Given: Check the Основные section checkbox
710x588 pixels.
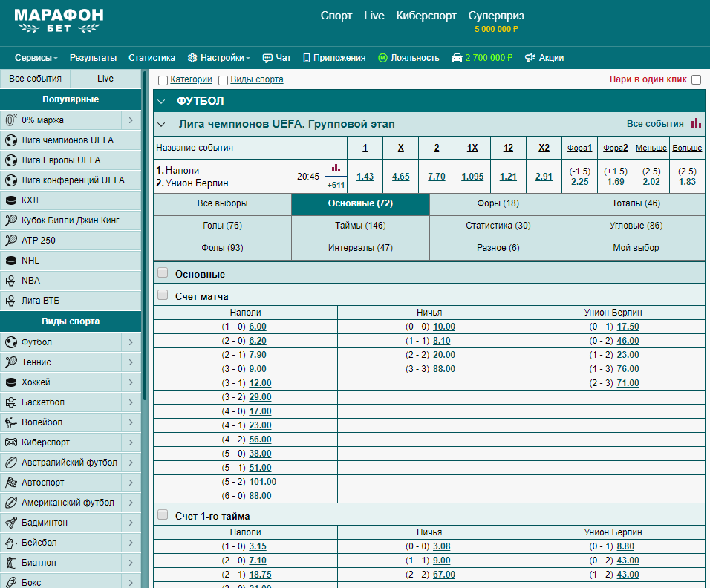Looking at the screenshot, I should tap(163, 273).
